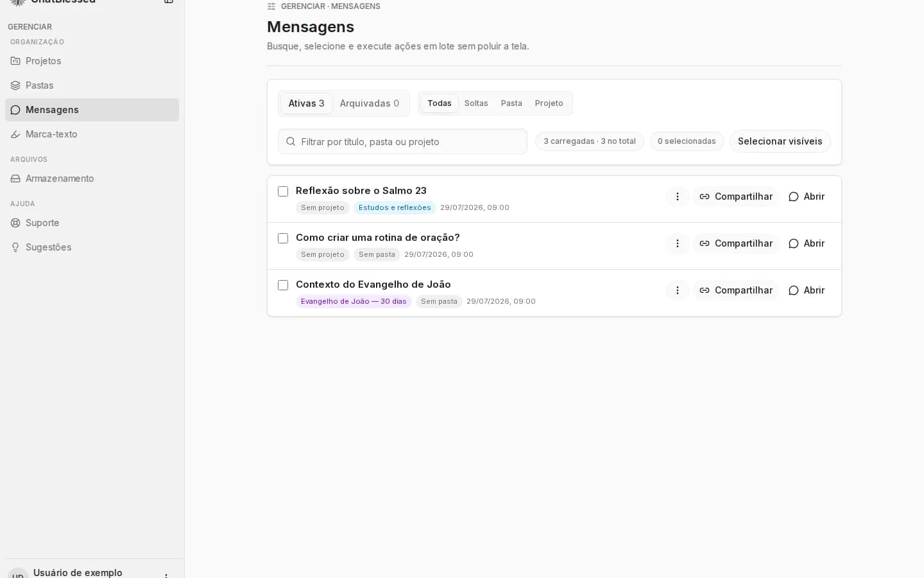Open more options for Contexto do Evangelho de João

pyautogui.click(x=677, y=290)
